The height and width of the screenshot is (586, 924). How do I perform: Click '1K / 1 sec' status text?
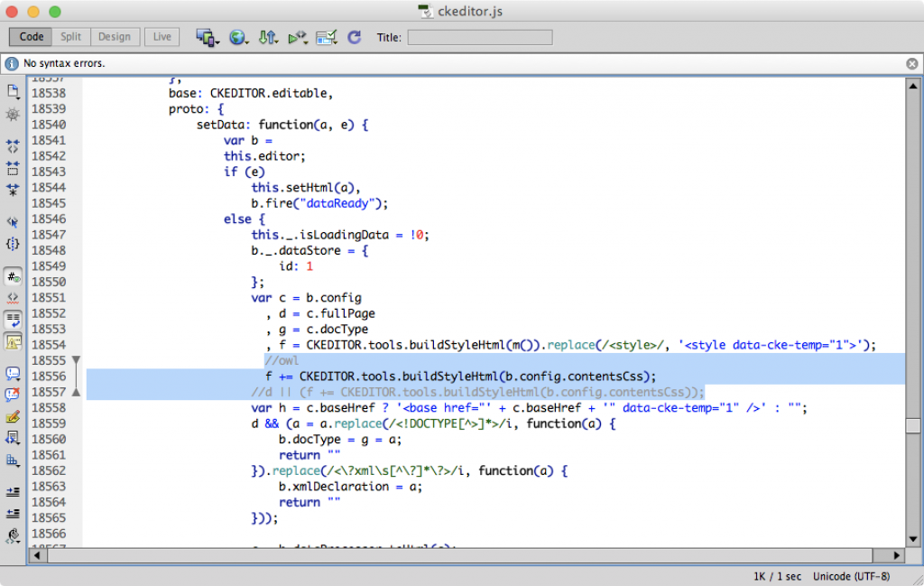click(x=777, y=577)
